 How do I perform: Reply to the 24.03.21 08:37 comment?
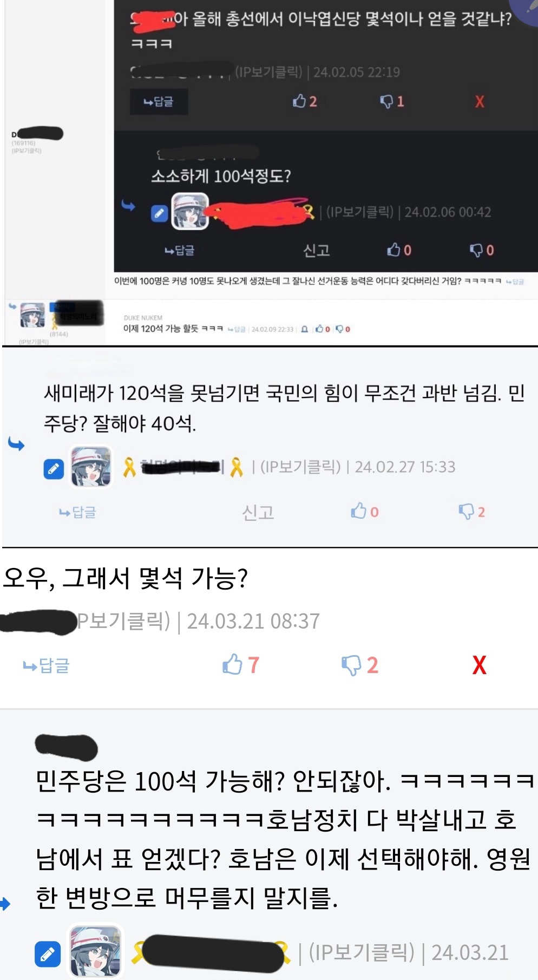click(x=47, y=665)
